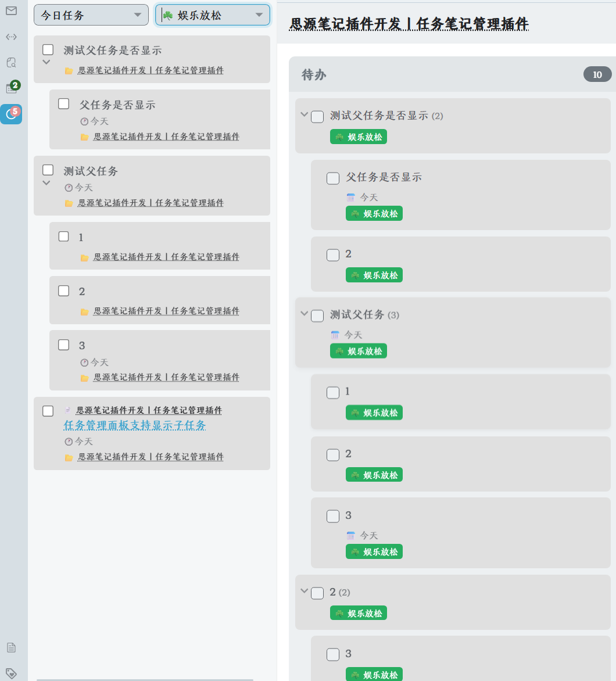Tick checkbox of task 1 in left list

(x=63, y=236)
